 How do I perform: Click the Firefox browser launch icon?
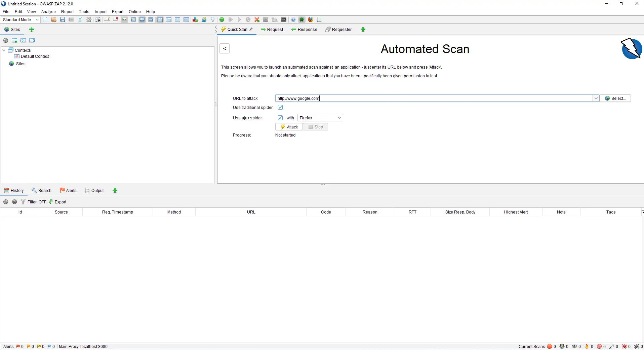tap(311, 20)
